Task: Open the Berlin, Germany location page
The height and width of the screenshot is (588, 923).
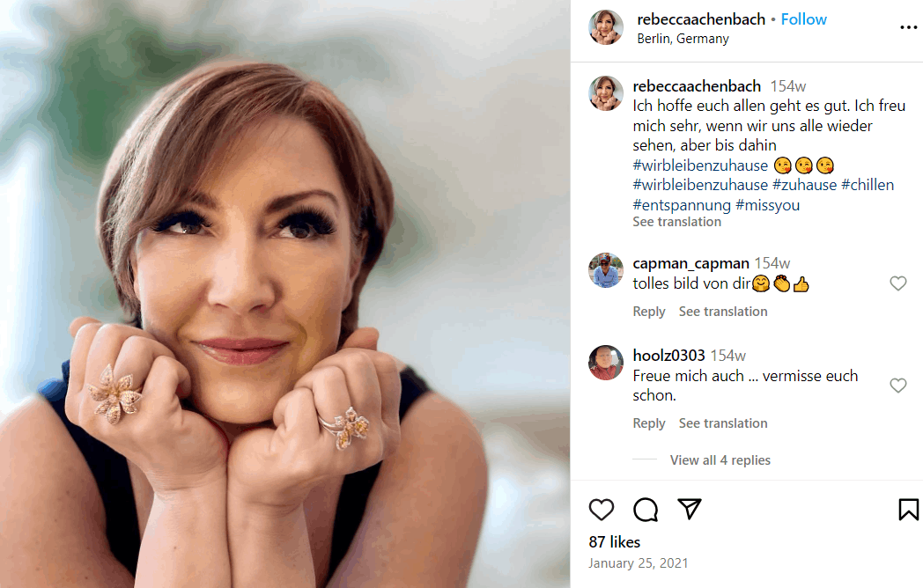Action: pyautogui.click(x=683, y=38)
